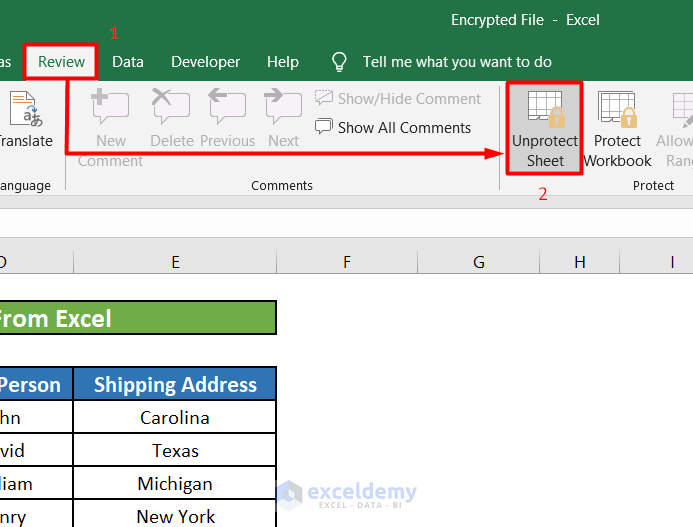Click the lightbulb Tell Me icon
This screenshot has width=693, height=527.
[x=339, y=62]
